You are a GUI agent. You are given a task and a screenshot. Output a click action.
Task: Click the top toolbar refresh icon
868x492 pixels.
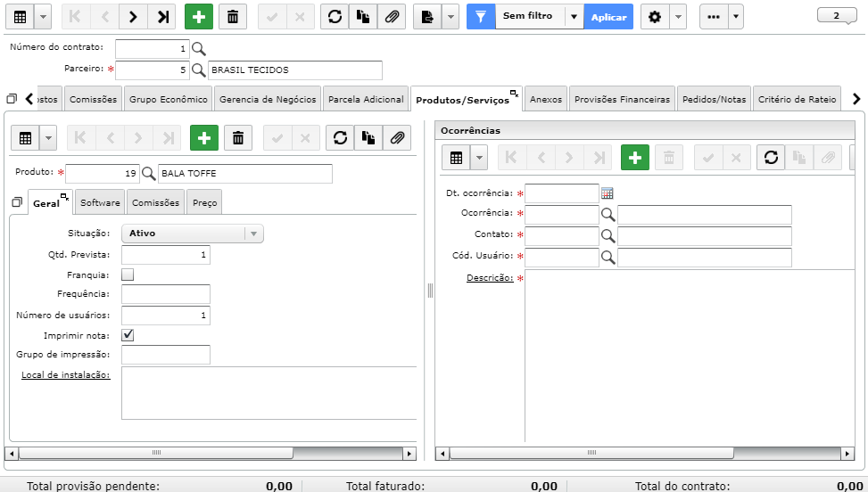[335, 17]
